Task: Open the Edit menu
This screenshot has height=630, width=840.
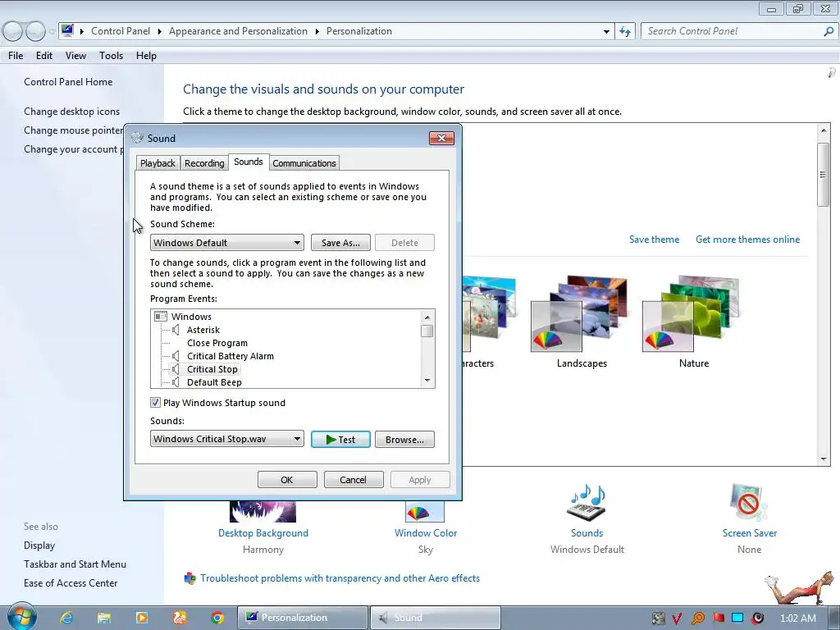Action: 44,56
